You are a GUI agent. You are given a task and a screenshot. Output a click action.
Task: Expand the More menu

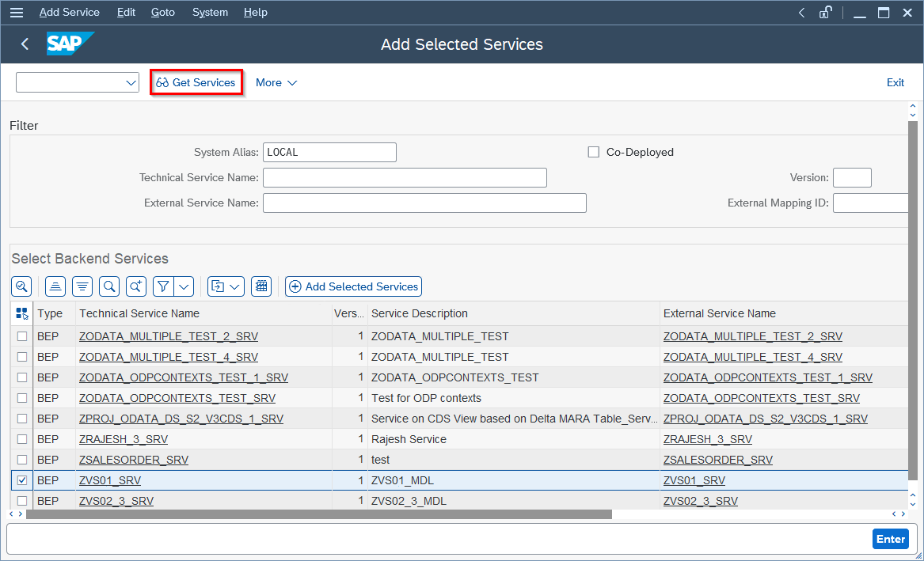276,82
